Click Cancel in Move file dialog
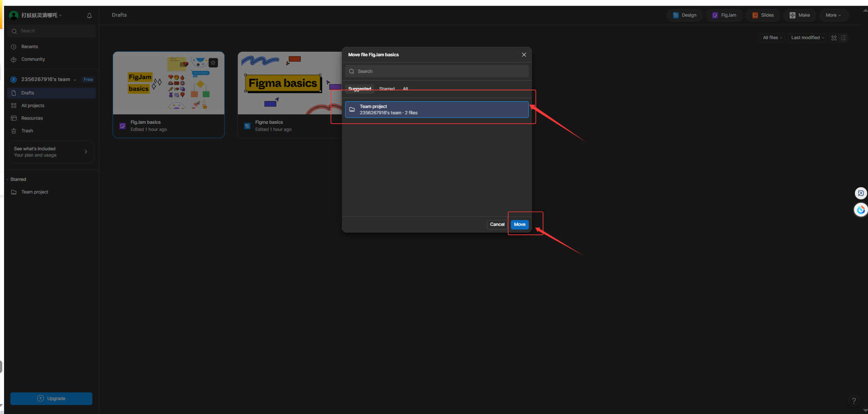 [x=497, y=225]
